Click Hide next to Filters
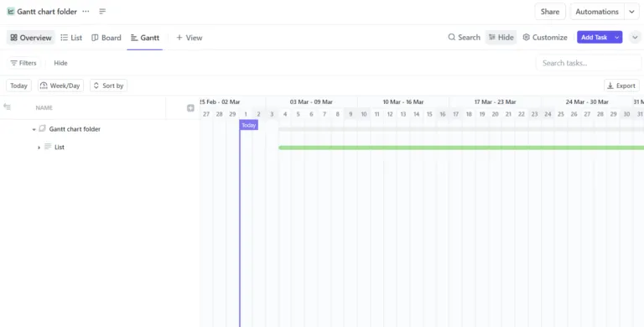The image size is (644, 327). [60, 63]
